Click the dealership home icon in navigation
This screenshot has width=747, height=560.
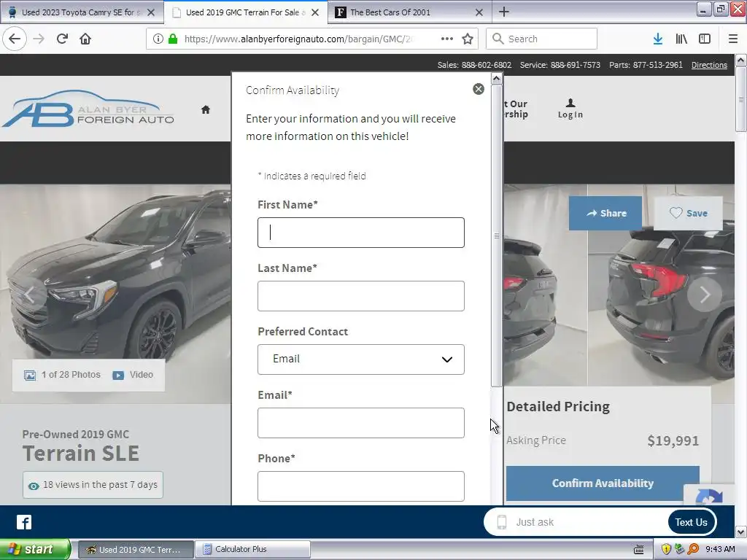205,109
